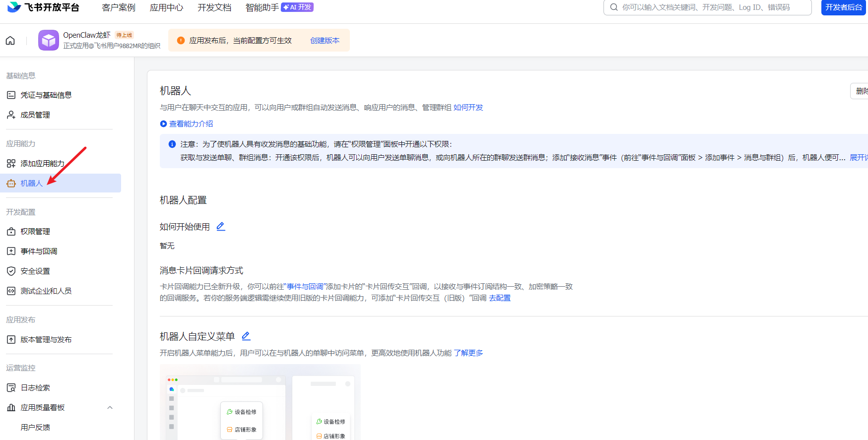Click the 创建版本 link
The height and width of the screenshot is (440, 868).
tap(325, 41)
